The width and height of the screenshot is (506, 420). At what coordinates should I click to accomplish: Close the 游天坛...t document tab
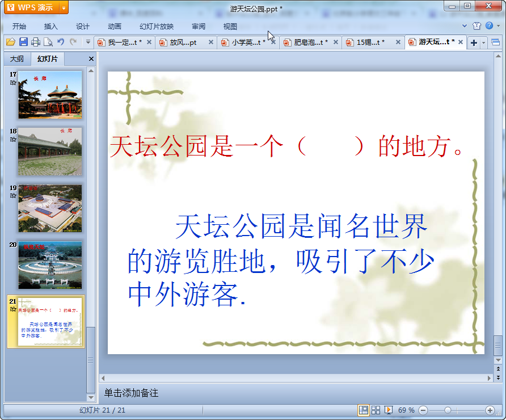461,42
